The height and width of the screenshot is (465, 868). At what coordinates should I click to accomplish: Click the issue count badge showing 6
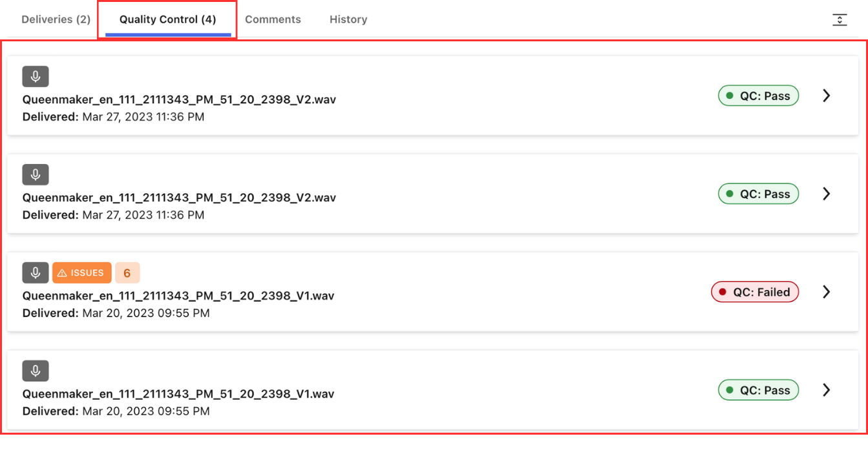pyautogui.click(x=127, y=273)
